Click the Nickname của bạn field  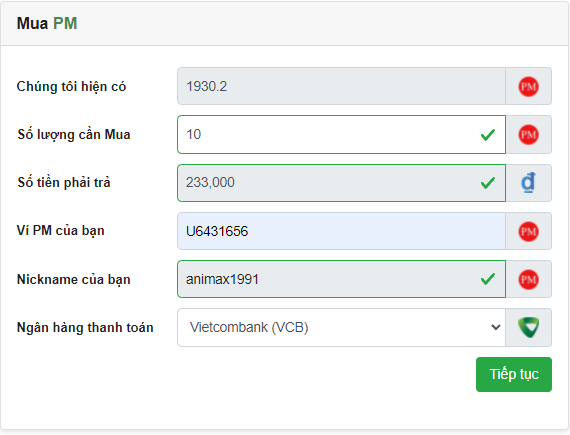click(341, 279)
